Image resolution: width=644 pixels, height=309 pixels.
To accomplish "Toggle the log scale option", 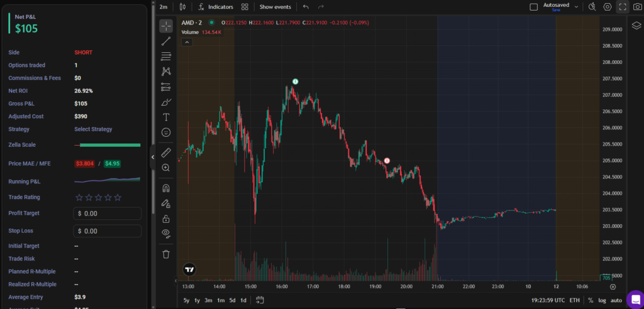I will coord(601,301).
